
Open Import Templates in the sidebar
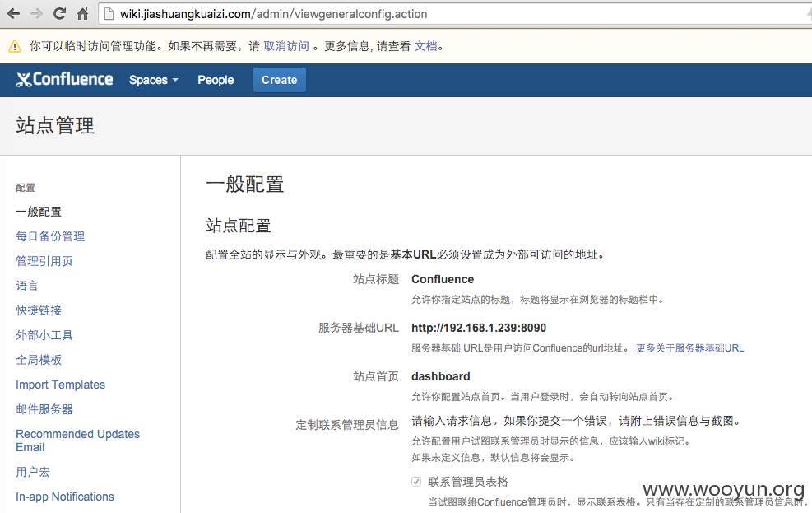pyautogui.click(x=61, y=385)
